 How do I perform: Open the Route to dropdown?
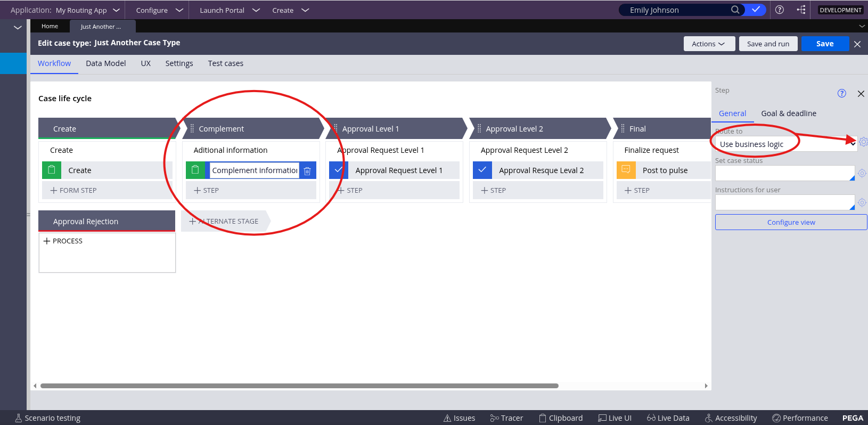785,144
